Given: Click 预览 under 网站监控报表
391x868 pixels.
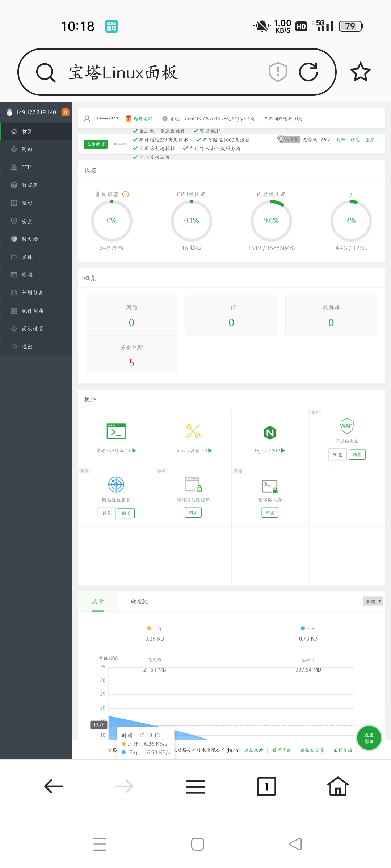Looking at the screenshot, I should [x=107, y=513].
